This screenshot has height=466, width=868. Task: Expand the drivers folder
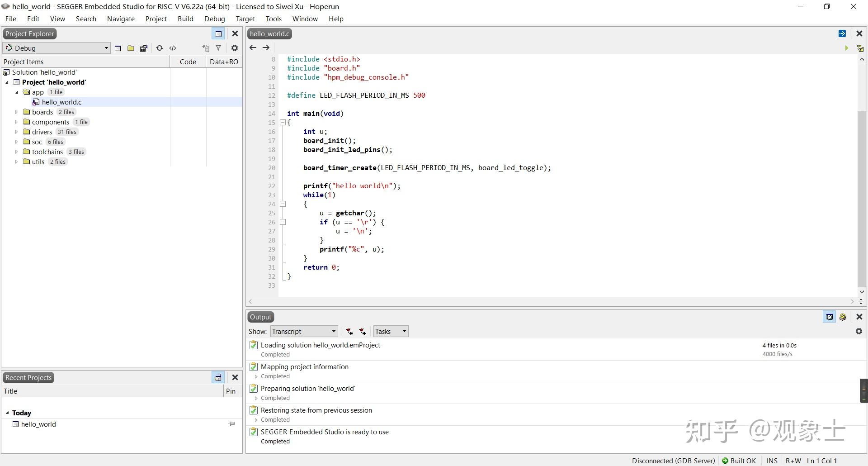pyautogui.click(x=17, y=132)
